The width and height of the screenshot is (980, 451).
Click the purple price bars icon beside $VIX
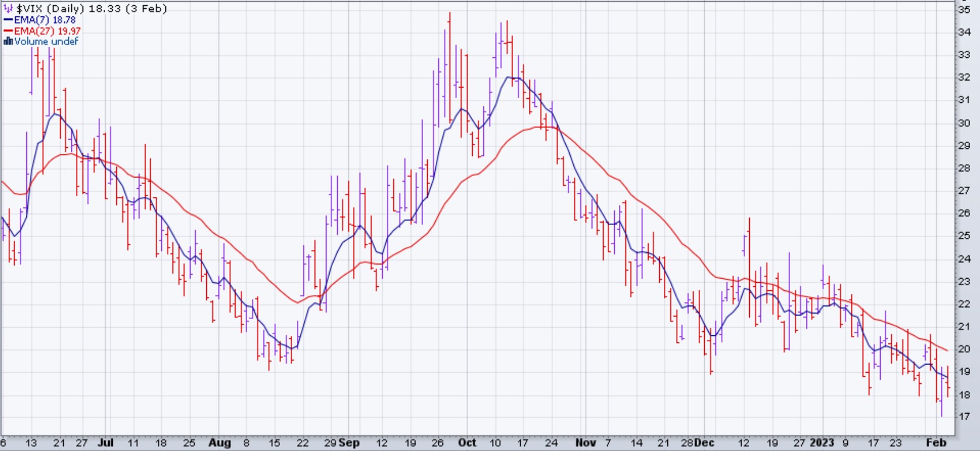coord(8,9)
